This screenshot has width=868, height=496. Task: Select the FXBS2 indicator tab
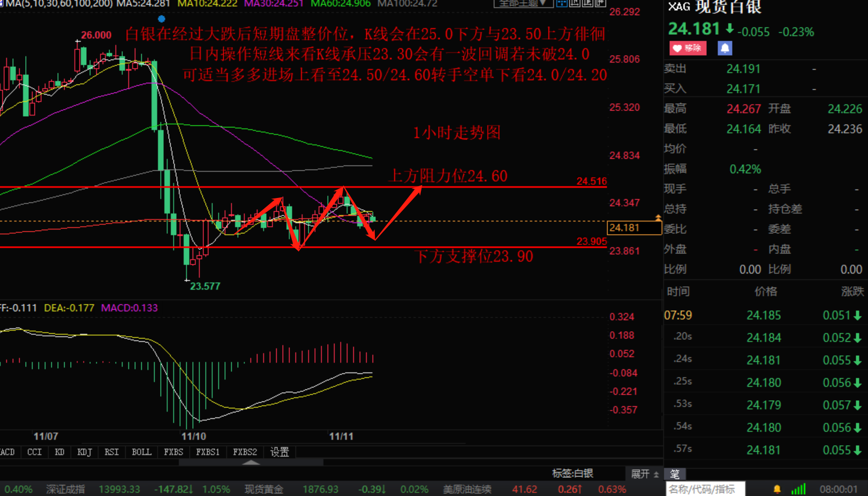[245, 452]
